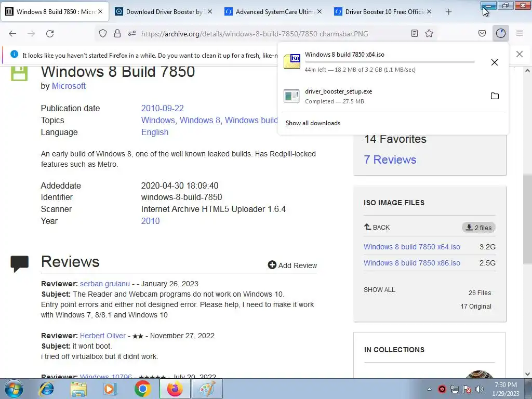Open site permissions icon in address bar

click(x=132, y=33)
